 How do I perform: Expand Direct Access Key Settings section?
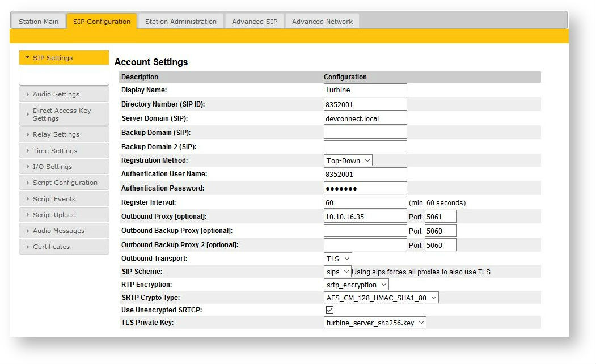(x=64, y=115)
